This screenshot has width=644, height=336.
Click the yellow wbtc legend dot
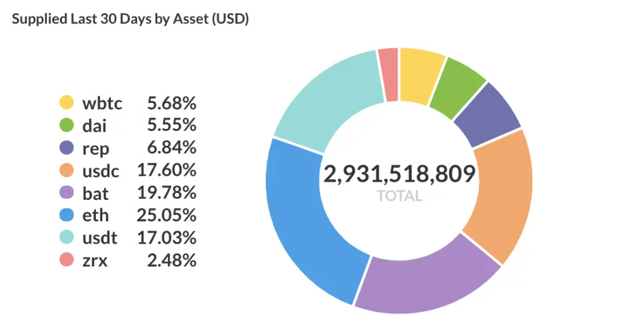[66, 103]
